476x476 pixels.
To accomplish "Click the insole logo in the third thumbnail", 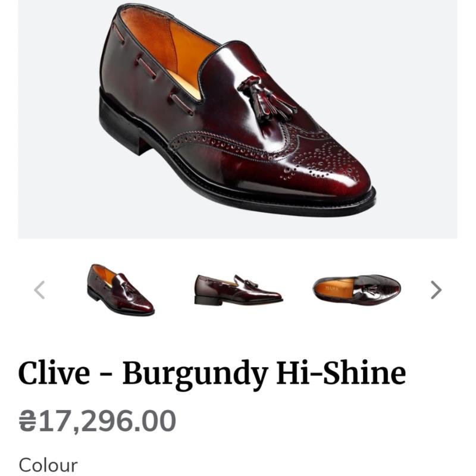I will (331, 289).
